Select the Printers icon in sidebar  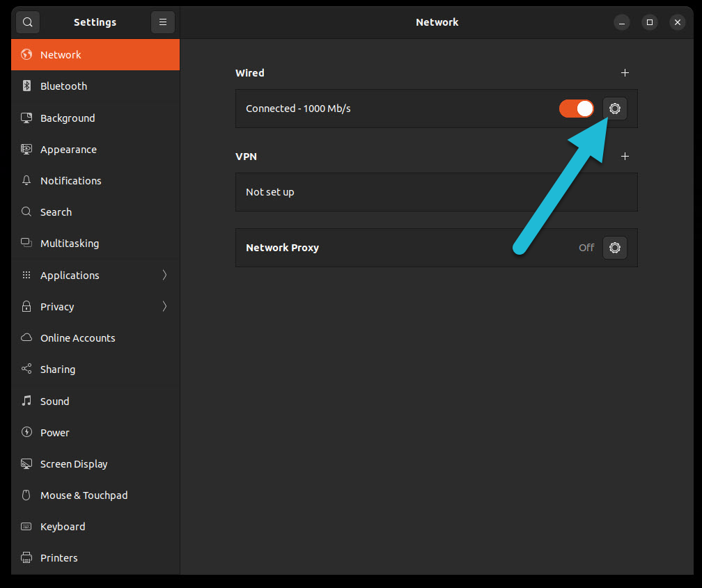[x=26, y=557]
